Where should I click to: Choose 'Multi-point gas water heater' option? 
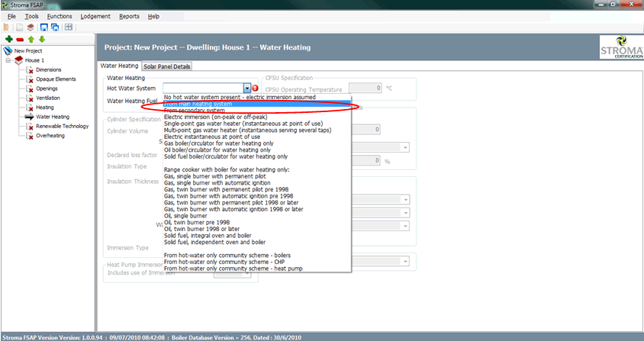coord(257,130)
